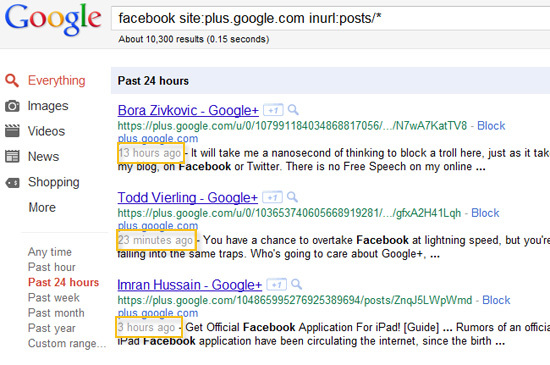Switch to Shopping search category

[x=54, y=182]
